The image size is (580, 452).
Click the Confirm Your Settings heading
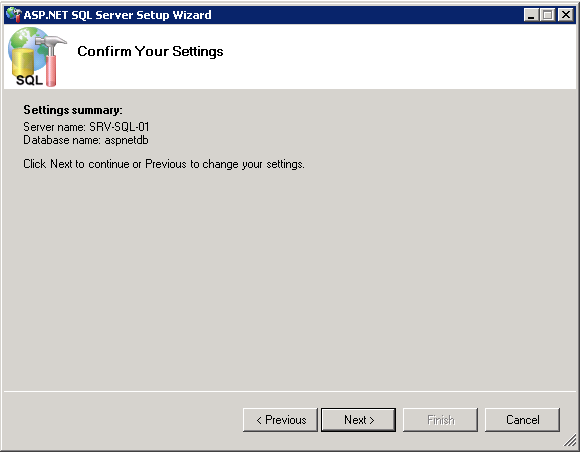coord(150,51)
